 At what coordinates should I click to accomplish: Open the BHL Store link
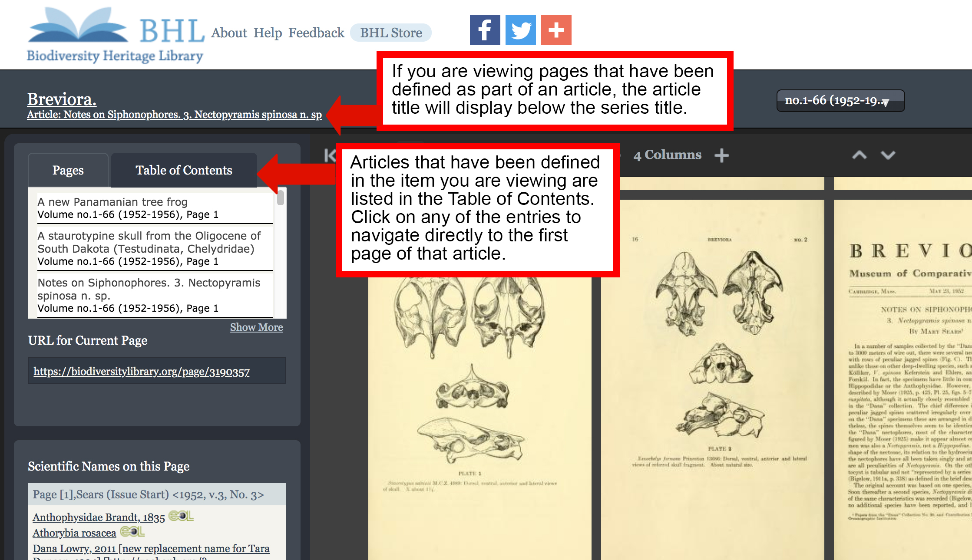pyautogui.click(x=391, y=33)
